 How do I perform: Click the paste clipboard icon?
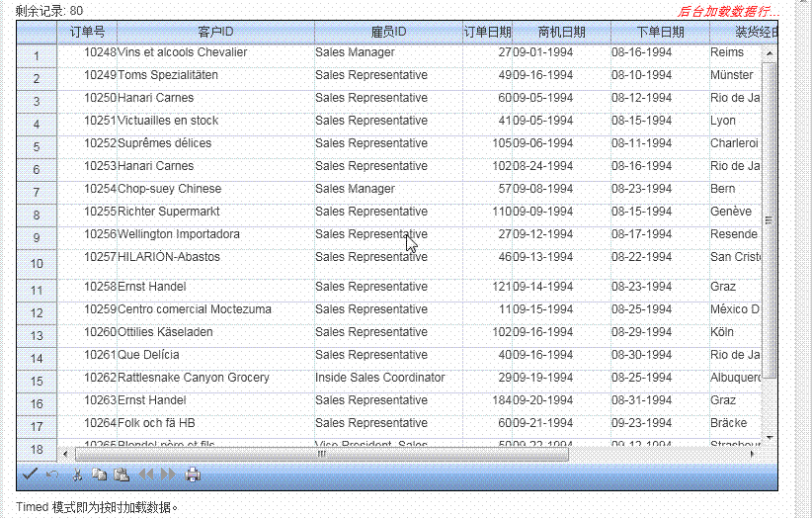pyautogui.click(x=122, y=475)
